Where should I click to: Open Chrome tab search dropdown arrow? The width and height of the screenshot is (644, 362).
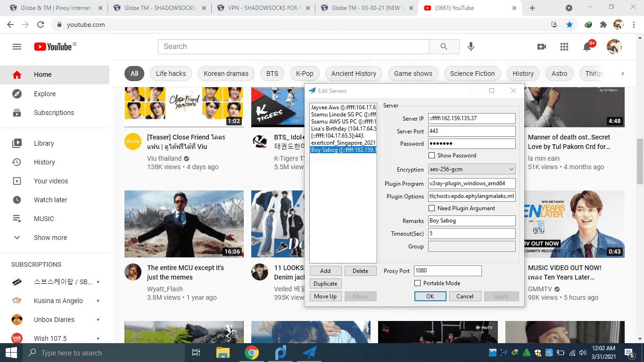point(569,8)
